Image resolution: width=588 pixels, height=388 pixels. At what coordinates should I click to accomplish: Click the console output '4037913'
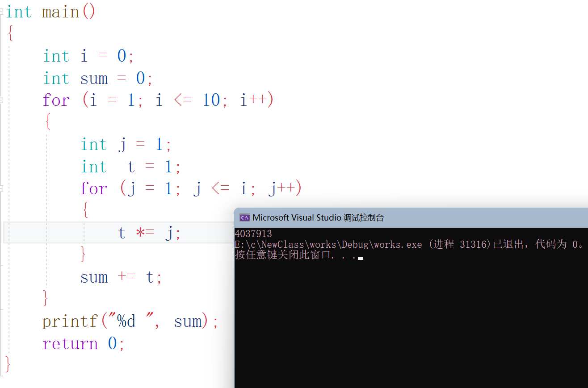pyautogui.click(x=253, y=234)
